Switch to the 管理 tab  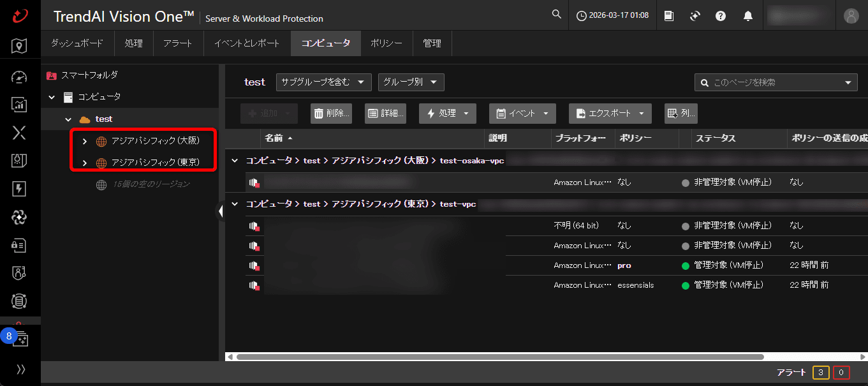coord(432,43)
